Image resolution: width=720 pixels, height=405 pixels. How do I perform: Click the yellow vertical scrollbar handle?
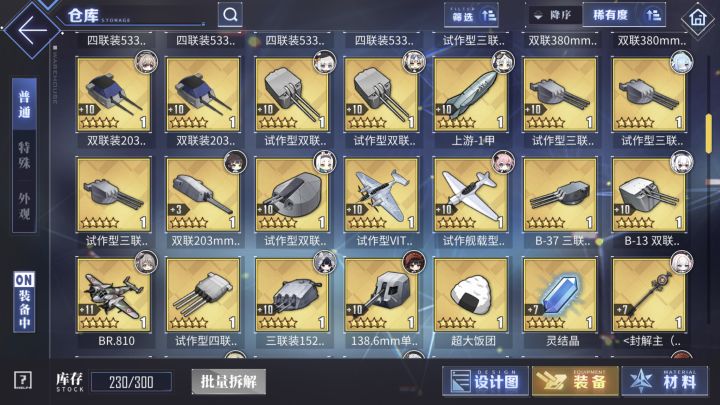coord(709,133)
